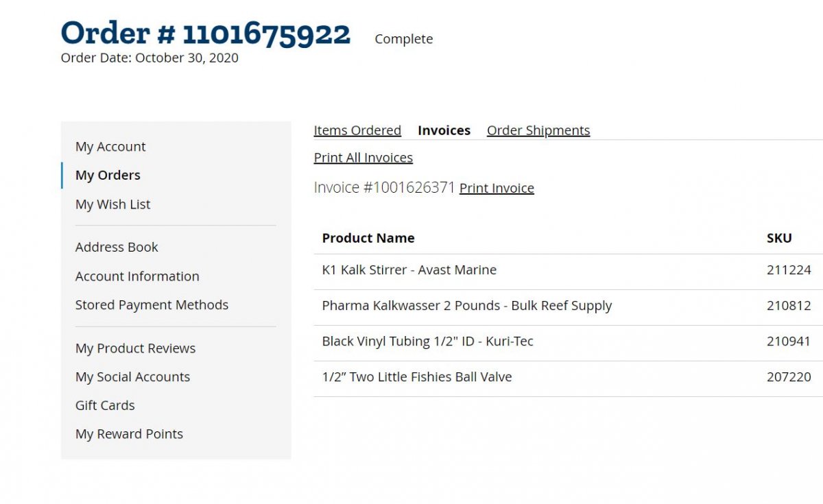View Stored Payment Methods
Screen dimensions: 823x504
[152, 305]
